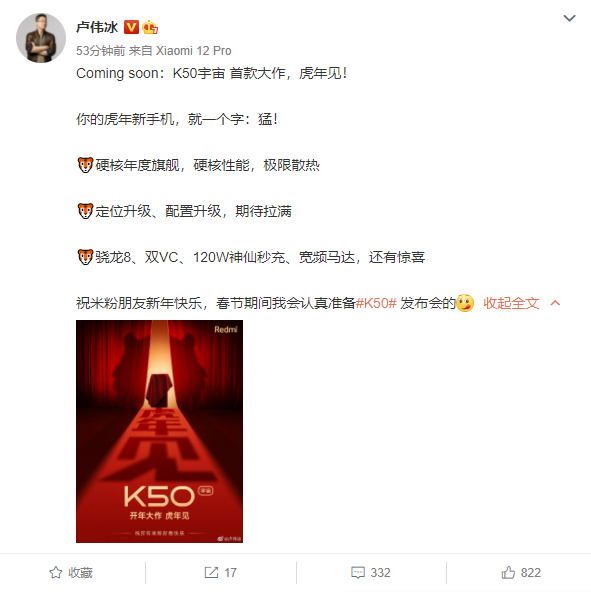Screen dimensions: 591x592
Task: Click the repost share icon
Action: click(x=211, y=572)
